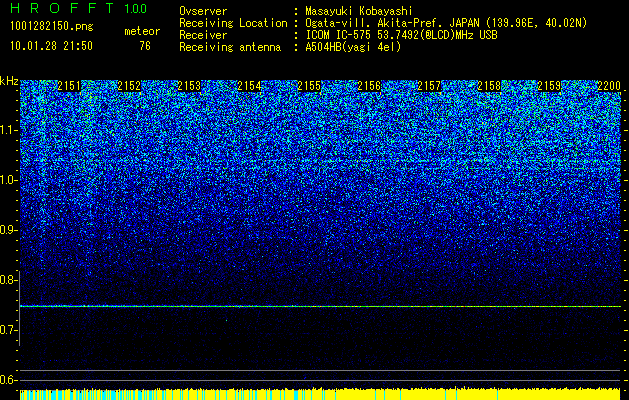
Task: Click the 'Ovserver' field label
Action: pos(203,11)
